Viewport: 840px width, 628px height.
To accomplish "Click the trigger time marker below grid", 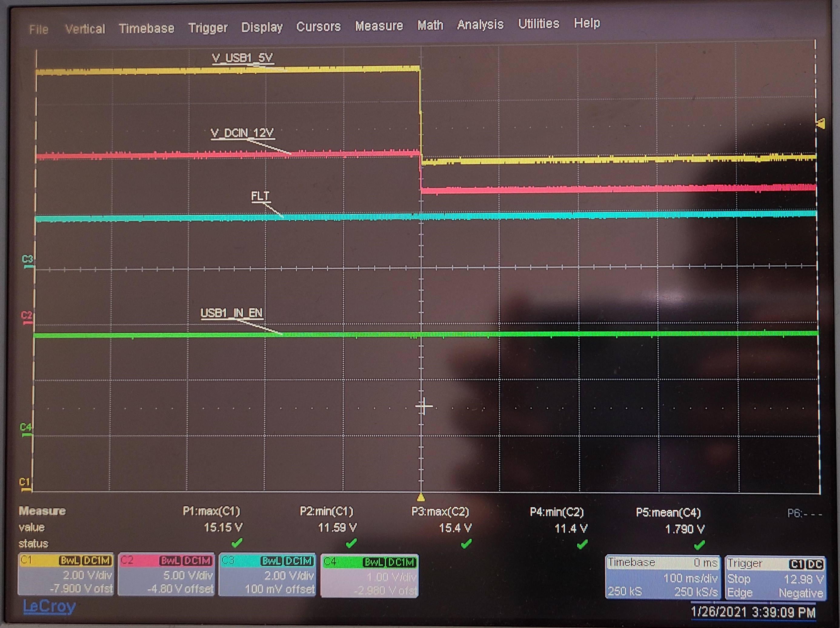I will 420,497.
